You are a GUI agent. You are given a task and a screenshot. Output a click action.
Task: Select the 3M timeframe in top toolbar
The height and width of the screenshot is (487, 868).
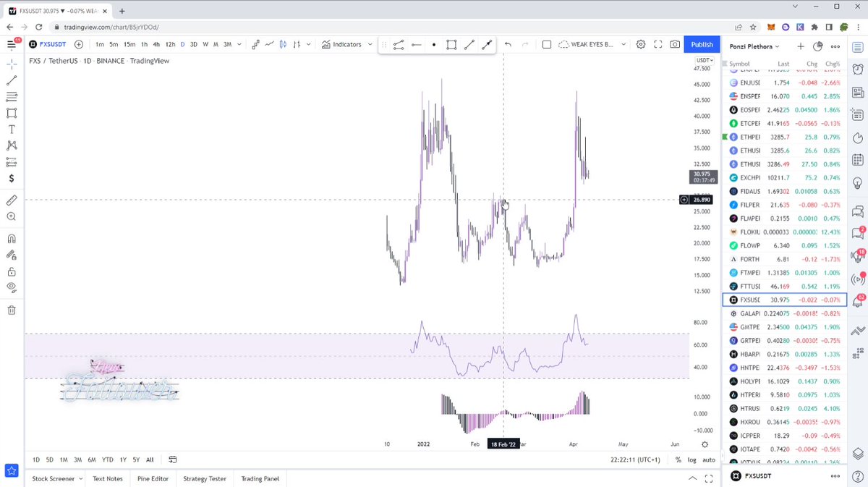227,45
